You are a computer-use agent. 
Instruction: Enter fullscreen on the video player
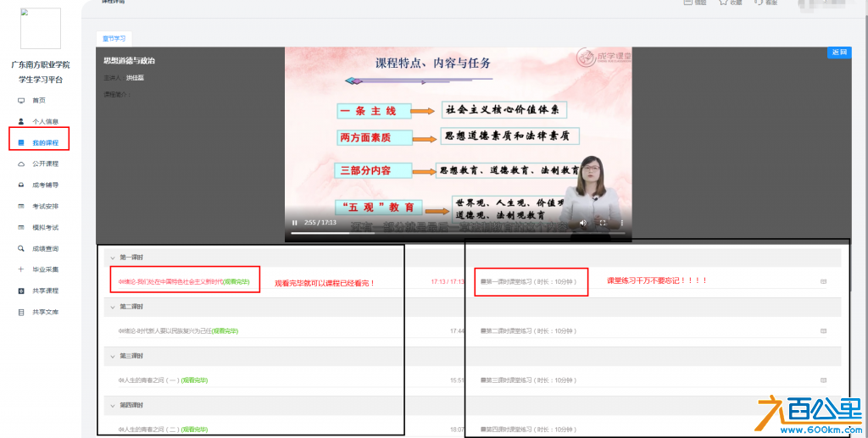[x=603, y=223]
